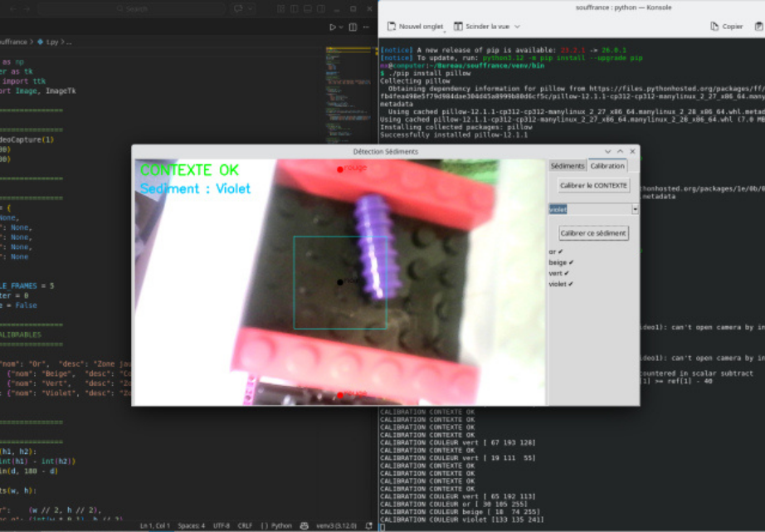Toggle the bottom panel in VS Code
Image resolution: width=765 pixels, height=532 pixels.
point(307,9)
